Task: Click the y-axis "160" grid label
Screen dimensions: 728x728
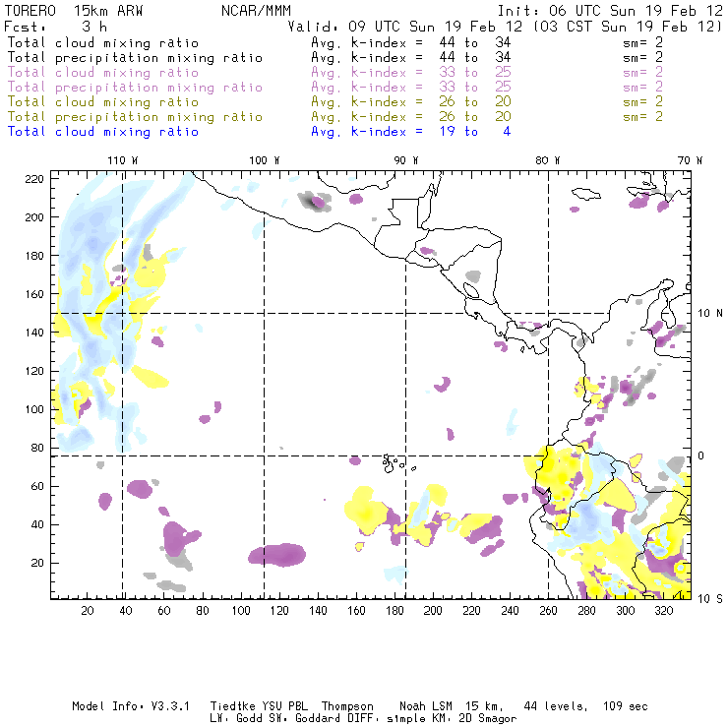Action: (x=34, y=294)
